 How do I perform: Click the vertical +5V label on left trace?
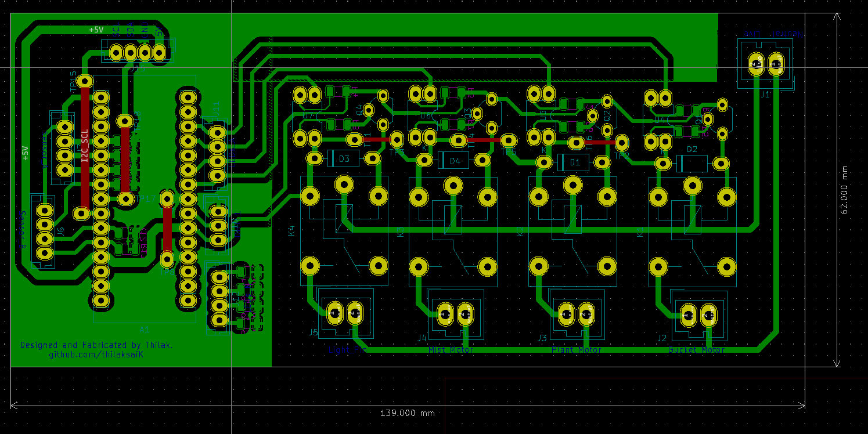25,153
